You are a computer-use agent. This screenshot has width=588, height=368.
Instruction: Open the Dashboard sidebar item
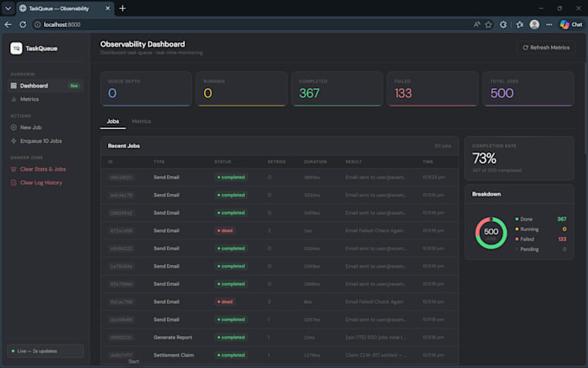click(45, 86)
